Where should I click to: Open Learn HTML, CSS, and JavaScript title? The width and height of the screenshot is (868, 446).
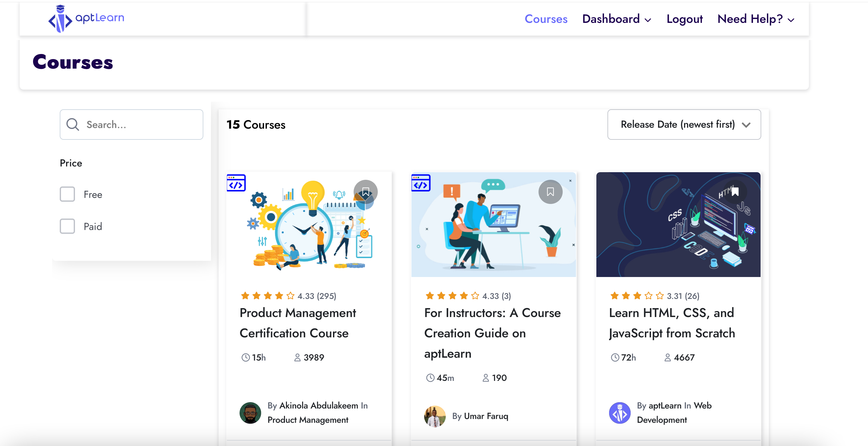click(x=672, y=323)
